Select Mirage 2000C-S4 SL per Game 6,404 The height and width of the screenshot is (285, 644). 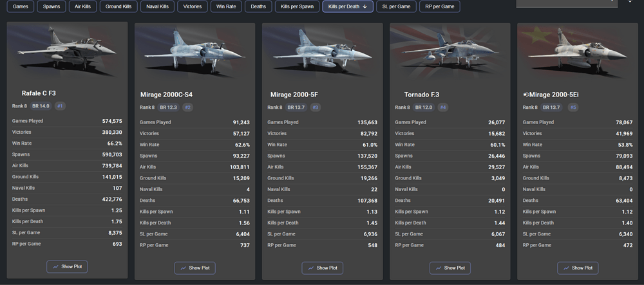243,234
